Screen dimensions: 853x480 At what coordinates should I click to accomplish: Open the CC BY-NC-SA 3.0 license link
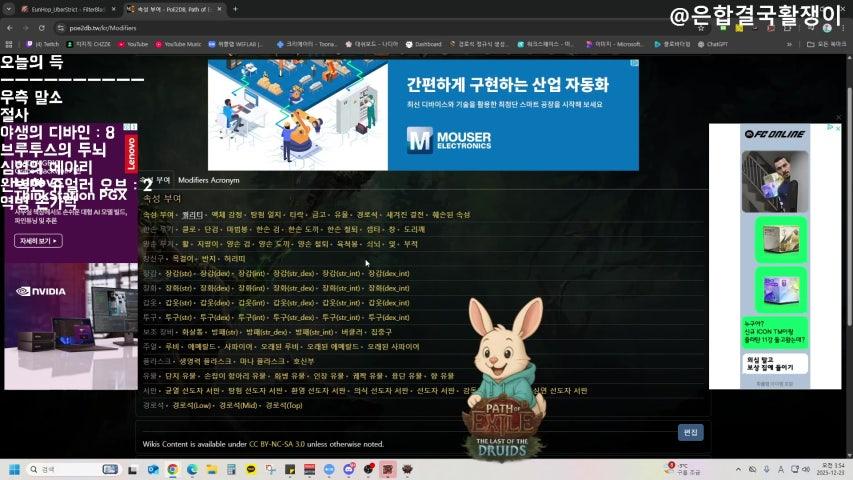click(276, 444)
